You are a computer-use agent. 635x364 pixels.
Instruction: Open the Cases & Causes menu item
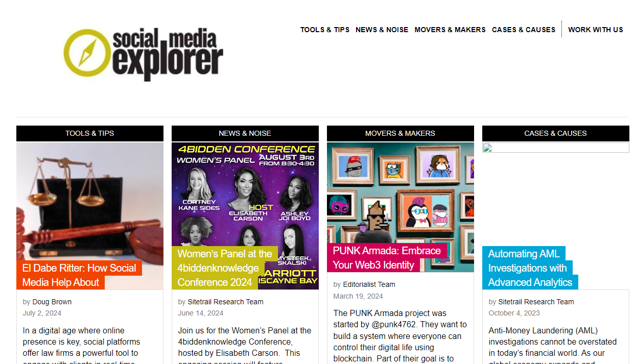(524, 30)
